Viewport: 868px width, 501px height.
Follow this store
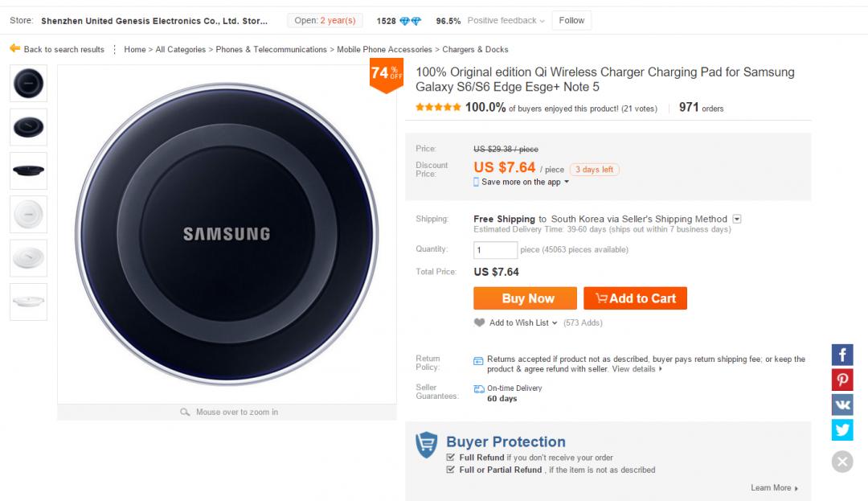(x=571, y=20)
